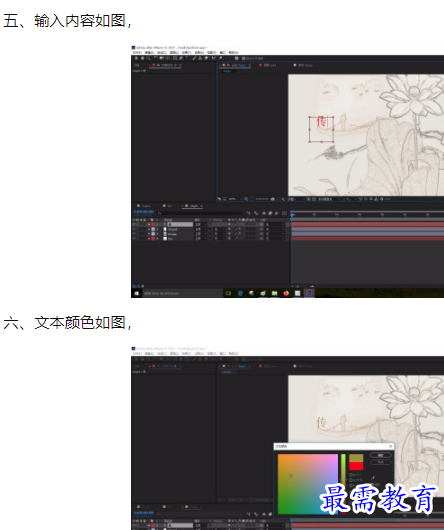The height and width of the screenshot is (530, 444).
Task: Switch to After Effects on the taskbar
Action: (x=309, y=293)
